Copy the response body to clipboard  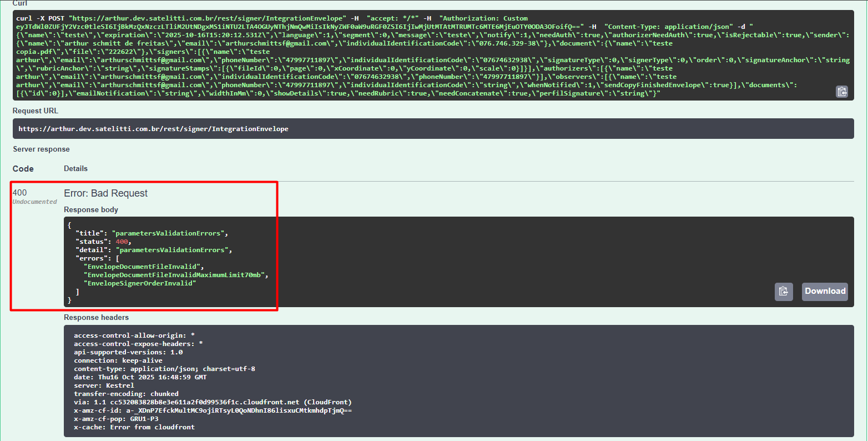coord(783,291)
